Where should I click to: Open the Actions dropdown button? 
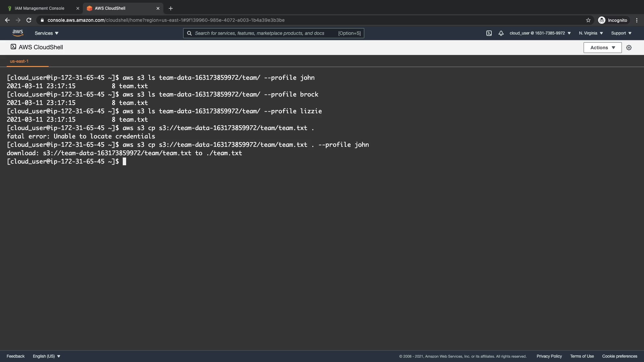click(602, 48)
